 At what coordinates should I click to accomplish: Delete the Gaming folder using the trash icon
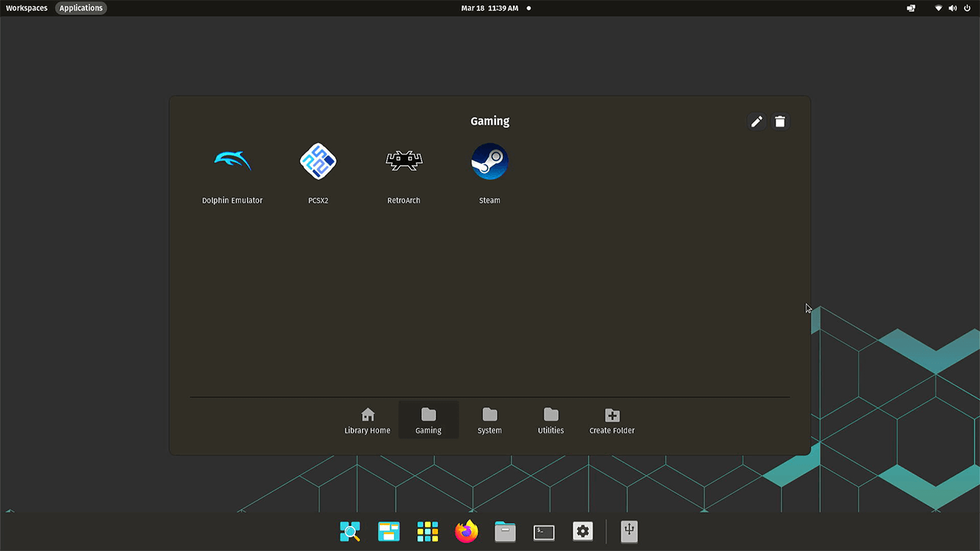(x=779, y=122)
